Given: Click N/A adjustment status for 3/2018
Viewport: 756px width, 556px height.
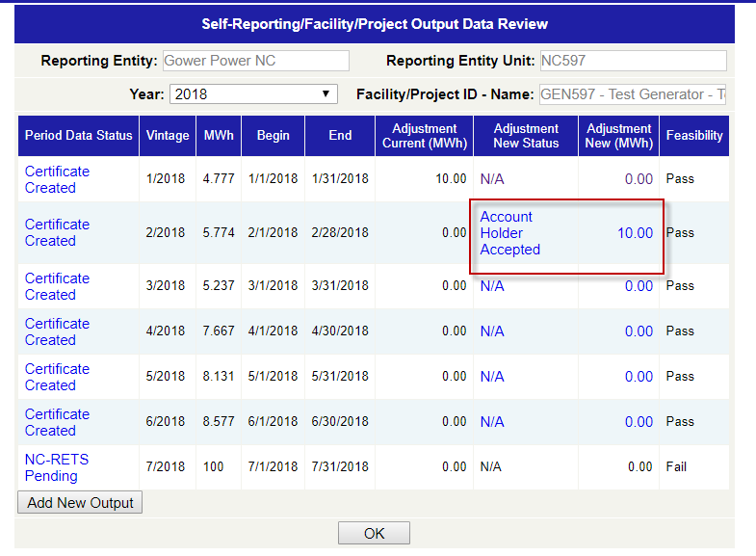Looking at the screenshot, I should click(492, 286).
